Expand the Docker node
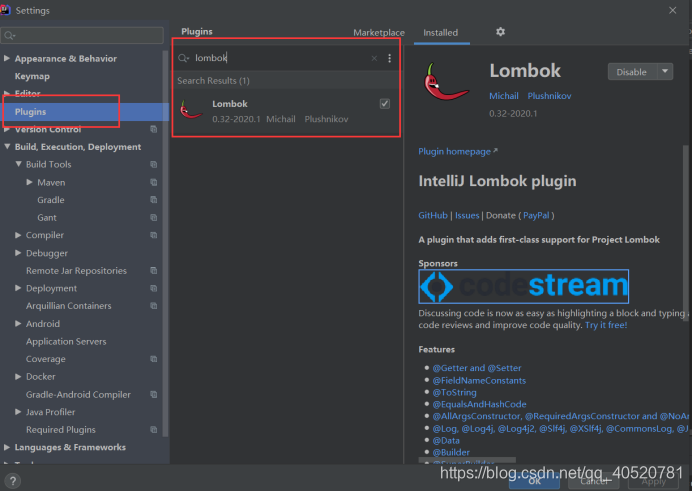Viewport: 692px width, 492px height. click(18, 376)
